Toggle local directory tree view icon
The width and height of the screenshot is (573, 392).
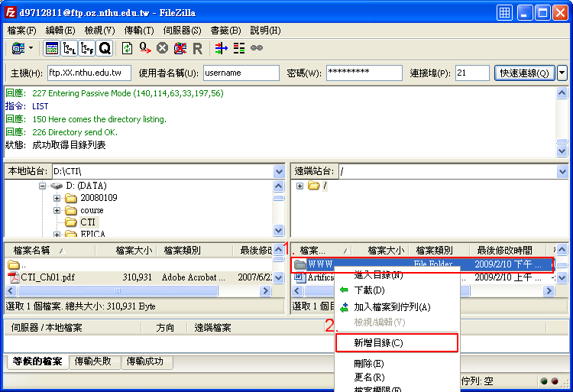[x=70, y=48]
